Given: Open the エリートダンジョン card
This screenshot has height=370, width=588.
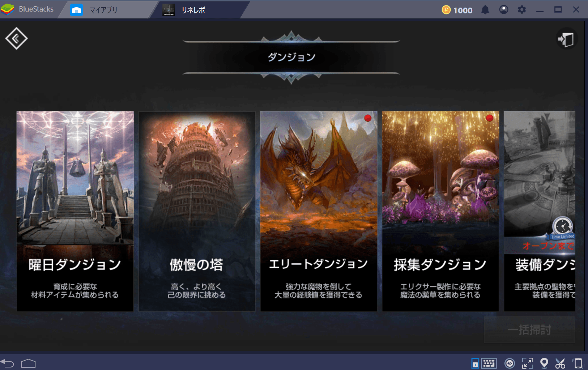Looking at the screenshot, I should click(x=319, y=211).
